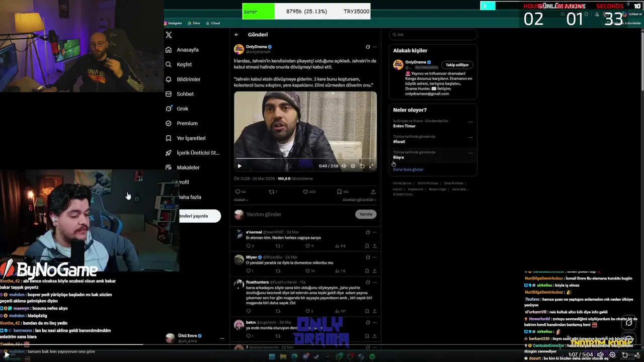This screenshot has height=362, width=644.
Task: Open OnlyDrama post avatar
Action: click(x=239, y=49)
